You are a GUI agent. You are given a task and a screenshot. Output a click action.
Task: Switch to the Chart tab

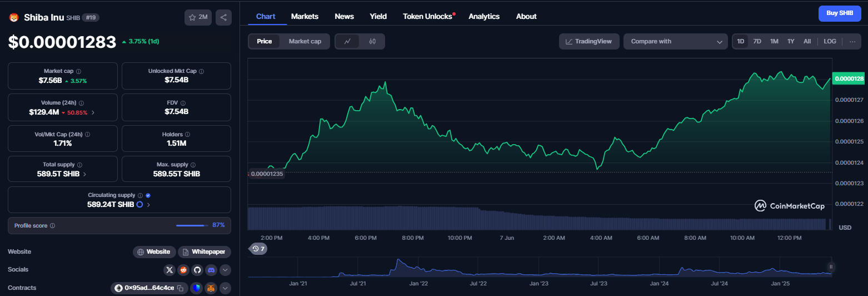266,16
